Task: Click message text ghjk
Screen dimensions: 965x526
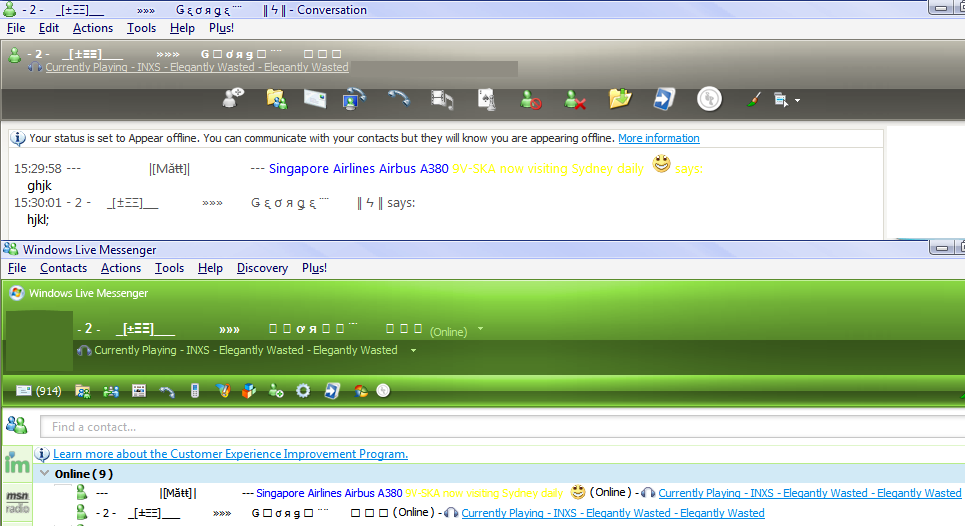Action: (39, 186)
